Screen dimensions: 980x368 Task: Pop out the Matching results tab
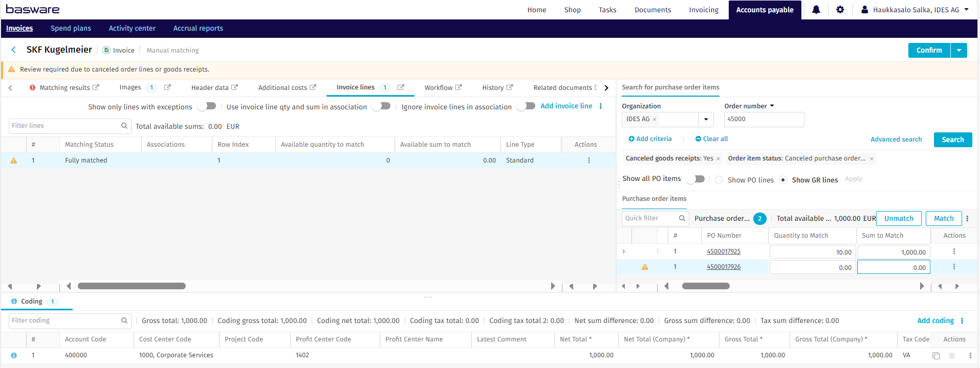pos(96,87)
